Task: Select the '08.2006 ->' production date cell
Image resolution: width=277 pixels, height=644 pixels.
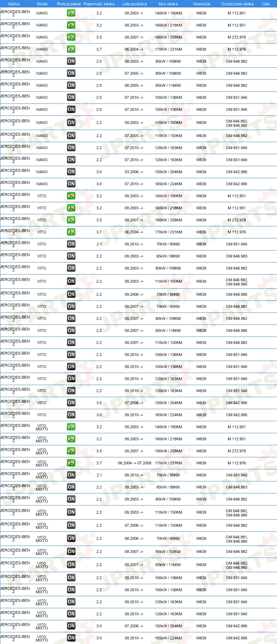Action: pyautogui.click(x=134, y=538)
